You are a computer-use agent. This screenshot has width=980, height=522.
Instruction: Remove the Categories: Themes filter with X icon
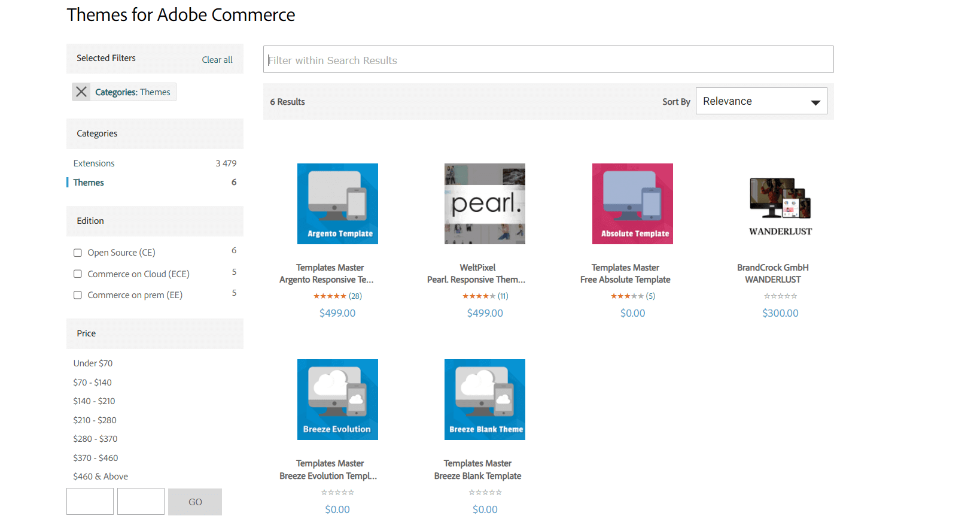[x=81, y=92]
